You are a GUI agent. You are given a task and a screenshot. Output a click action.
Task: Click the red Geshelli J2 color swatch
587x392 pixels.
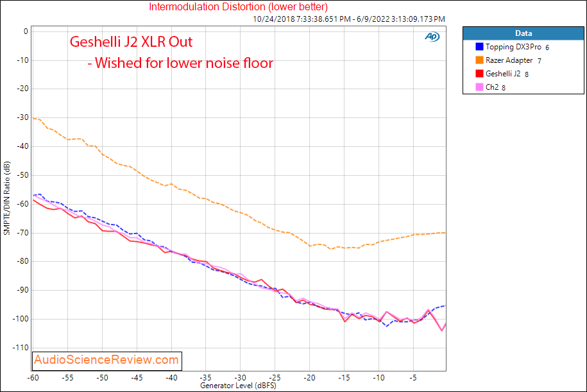[x=479, y=73]
